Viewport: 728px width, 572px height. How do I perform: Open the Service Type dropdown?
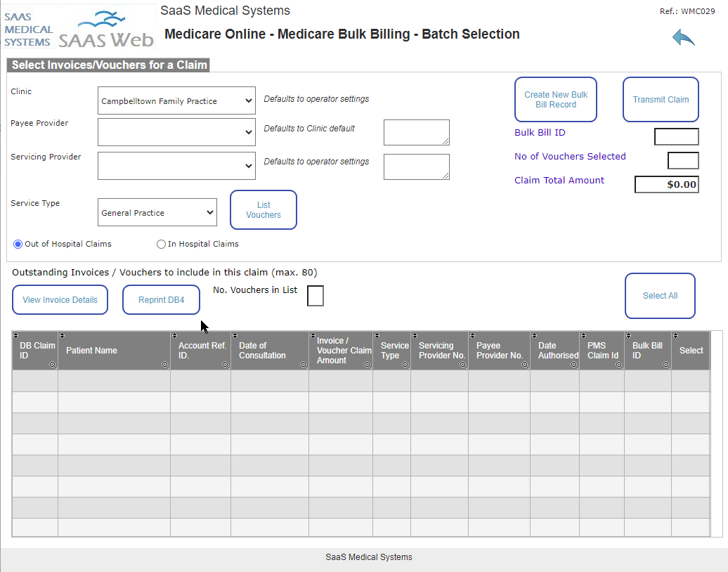pos(157,212)
